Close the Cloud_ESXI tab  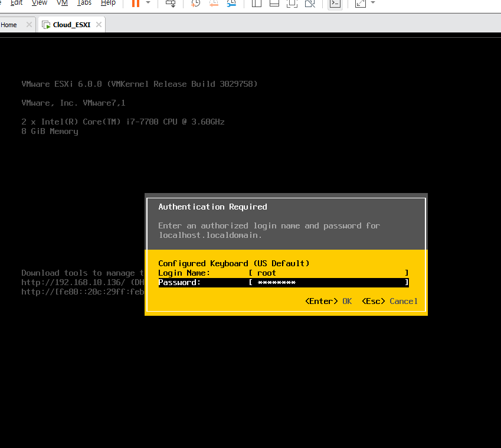[x=99, y=25]
